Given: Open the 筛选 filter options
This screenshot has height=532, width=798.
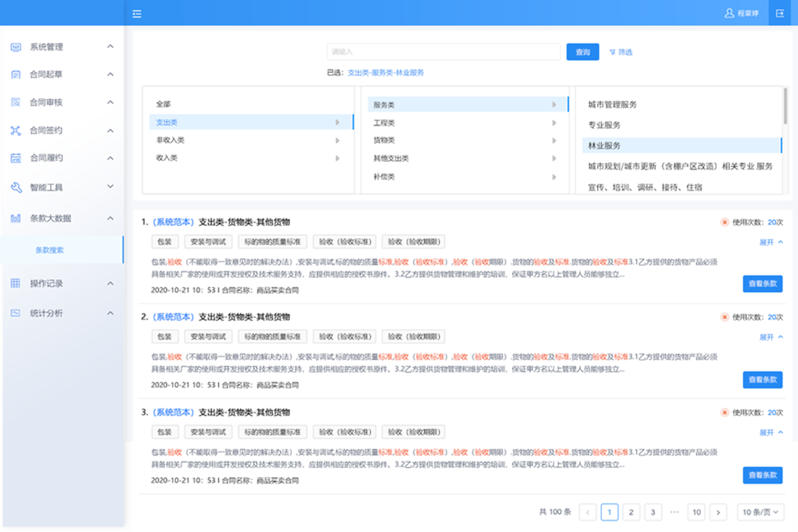Looking at the screenshot, I should 621,51.
